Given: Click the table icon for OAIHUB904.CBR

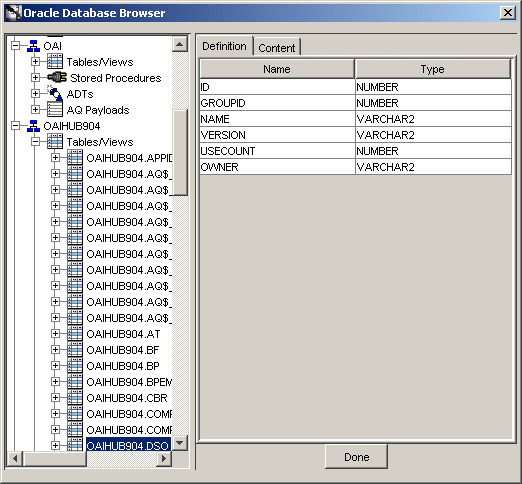Looking at the screenshot, I should click(75, 397).
